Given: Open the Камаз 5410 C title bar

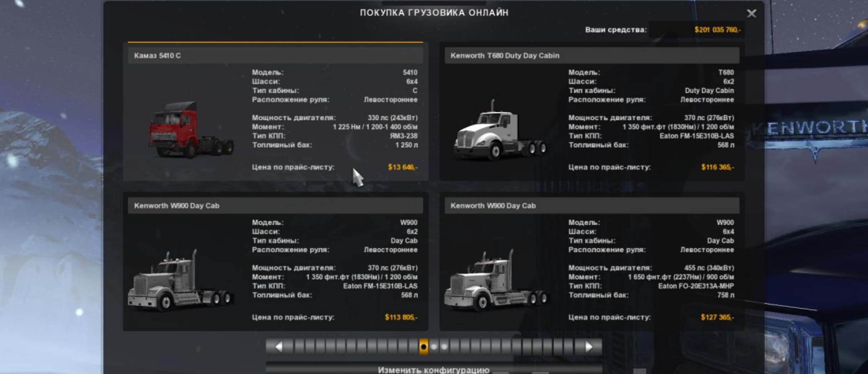Looking at the screenshot, I should [275, 56].
